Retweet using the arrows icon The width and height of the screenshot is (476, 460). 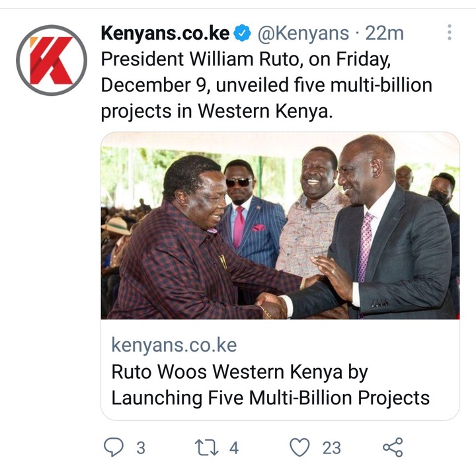point(206,447)
